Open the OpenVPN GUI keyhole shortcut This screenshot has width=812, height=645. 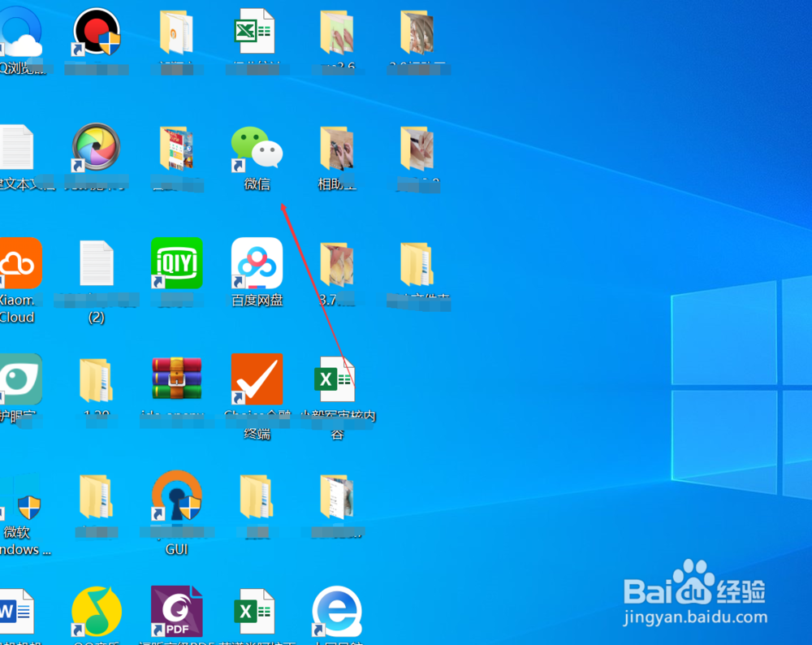coord(176,496)
